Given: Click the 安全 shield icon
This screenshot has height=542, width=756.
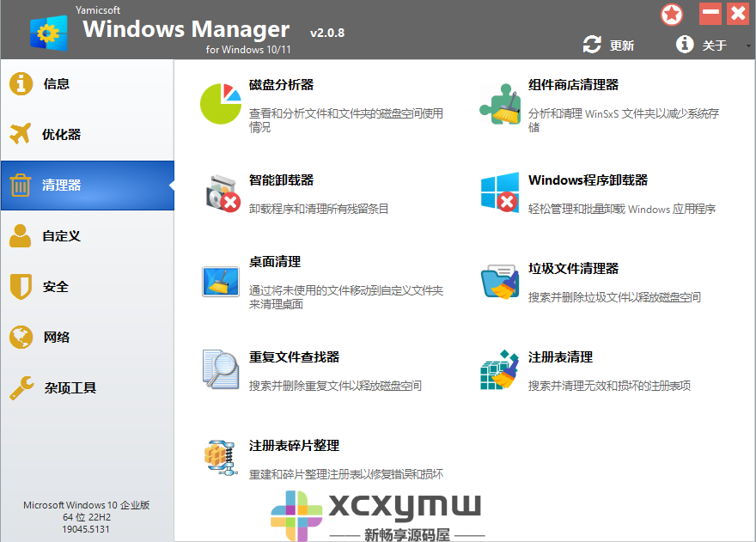Looking at the screenshot, I should [21, 286].
